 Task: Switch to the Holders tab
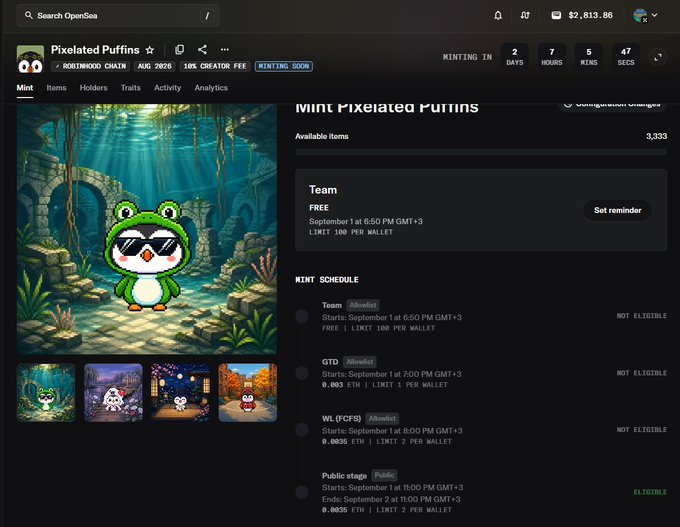pyautogui.click(x=93, y=88)
